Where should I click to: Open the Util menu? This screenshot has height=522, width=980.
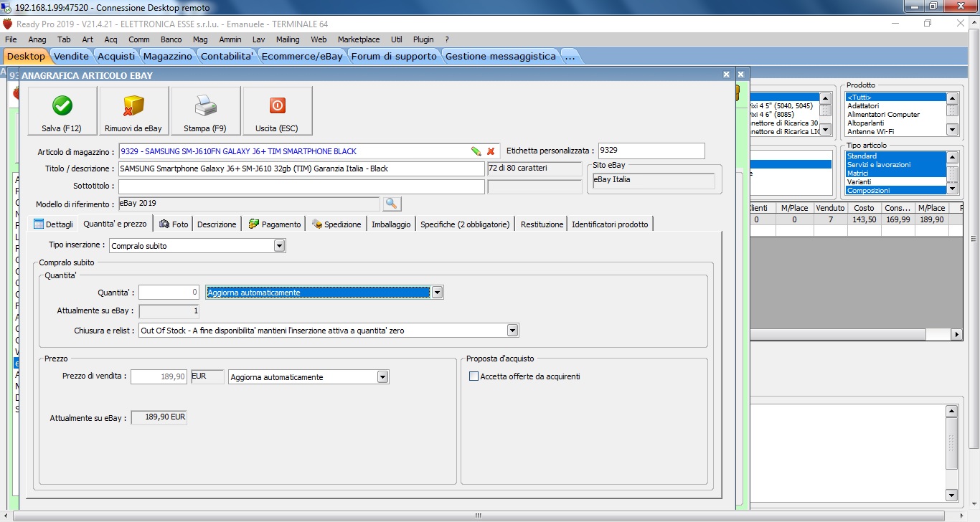pyautogui.click(x=397, y=39)
